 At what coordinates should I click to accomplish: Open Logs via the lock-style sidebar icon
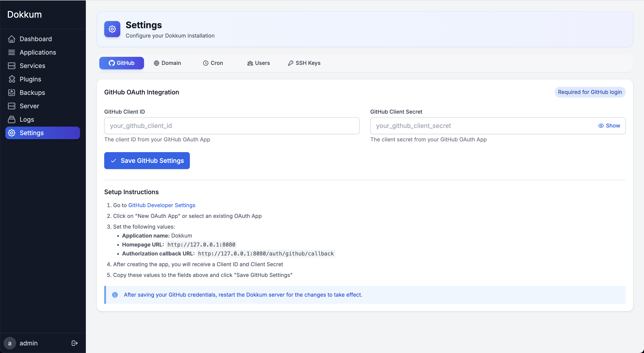tap(12, 119)
